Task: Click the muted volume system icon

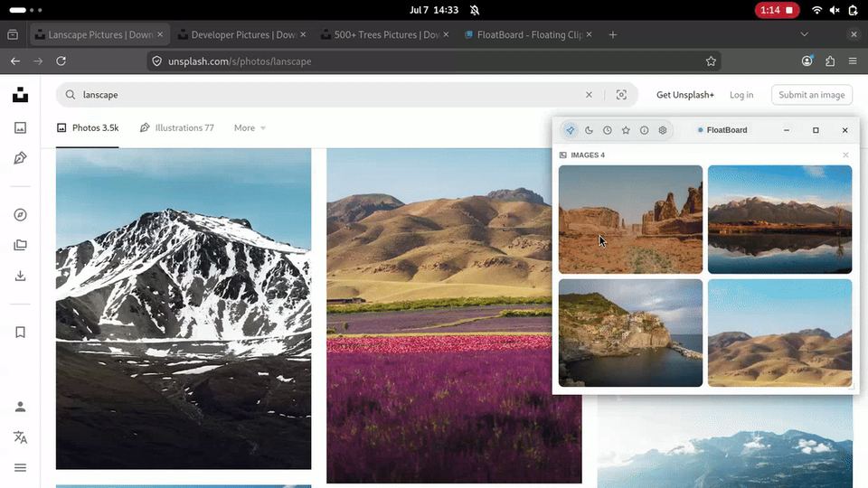Action: coord(835,10)
